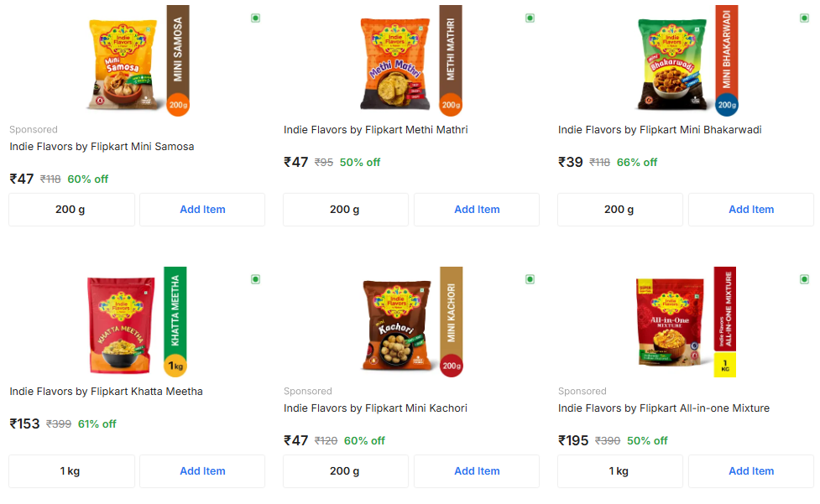Open the Mini Kachori product image
Viewport: 820px width, 504px height.
click(411, 322)
